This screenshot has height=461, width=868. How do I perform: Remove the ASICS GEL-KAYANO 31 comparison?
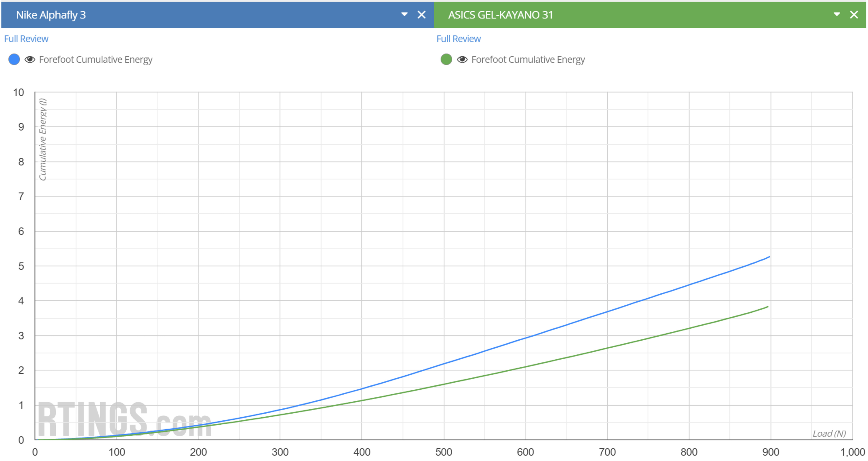(x=854, y=14)
